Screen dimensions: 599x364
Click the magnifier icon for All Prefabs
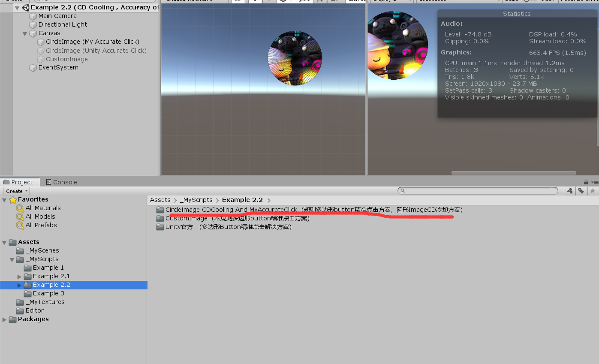20,225
